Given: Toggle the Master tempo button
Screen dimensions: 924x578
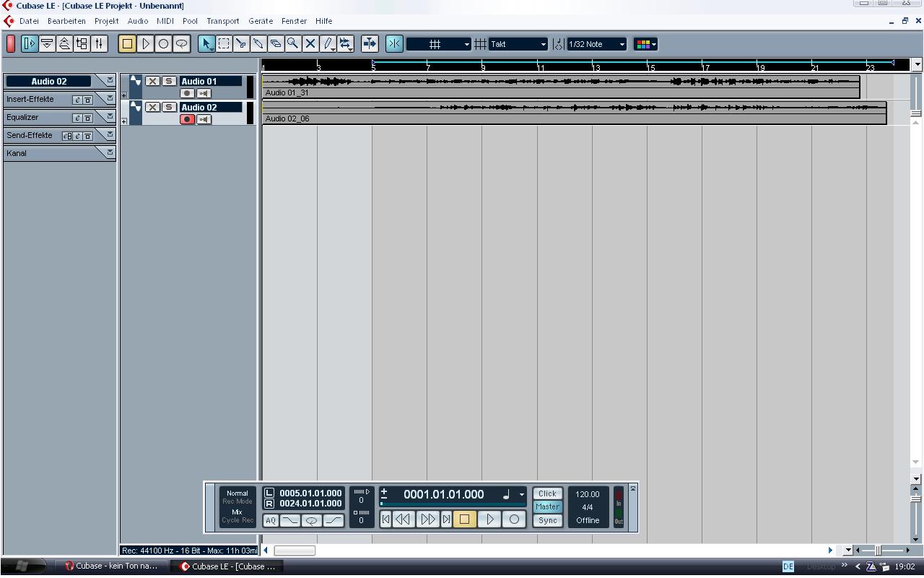Looking at the screenshot, I should (547, 506).
